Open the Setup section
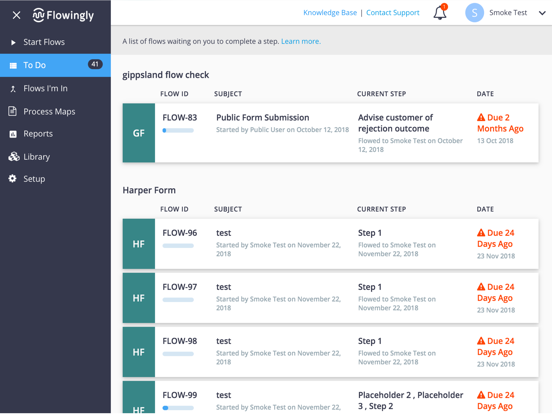The image size is (552, 414). 55,179
